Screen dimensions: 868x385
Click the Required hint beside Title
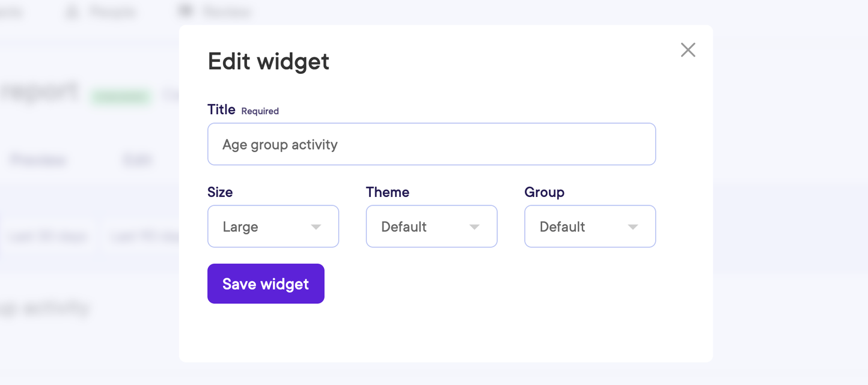260,111
